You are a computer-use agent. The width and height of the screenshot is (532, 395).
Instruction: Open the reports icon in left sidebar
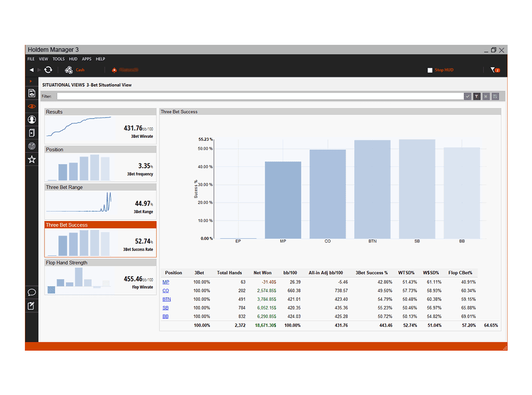[32, 93]
